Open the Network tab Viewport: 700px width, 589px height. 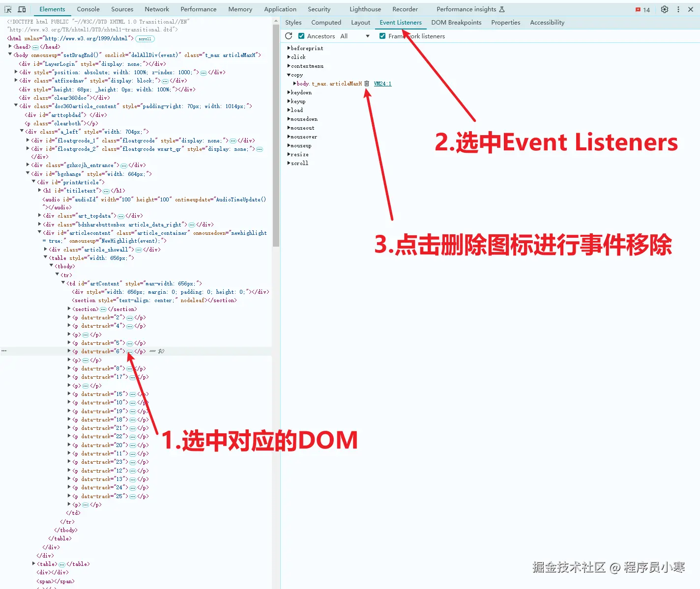coord(157,9)
